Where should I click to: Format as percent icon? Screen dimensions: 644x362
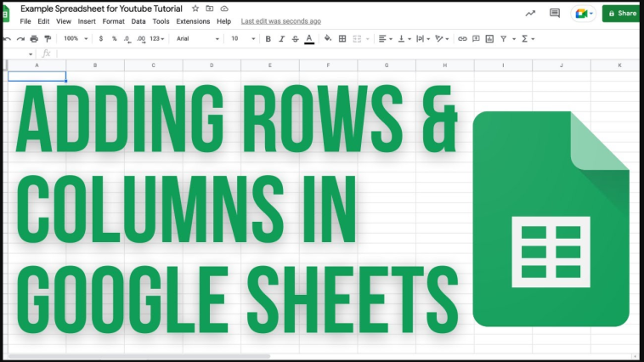(114, 38)
